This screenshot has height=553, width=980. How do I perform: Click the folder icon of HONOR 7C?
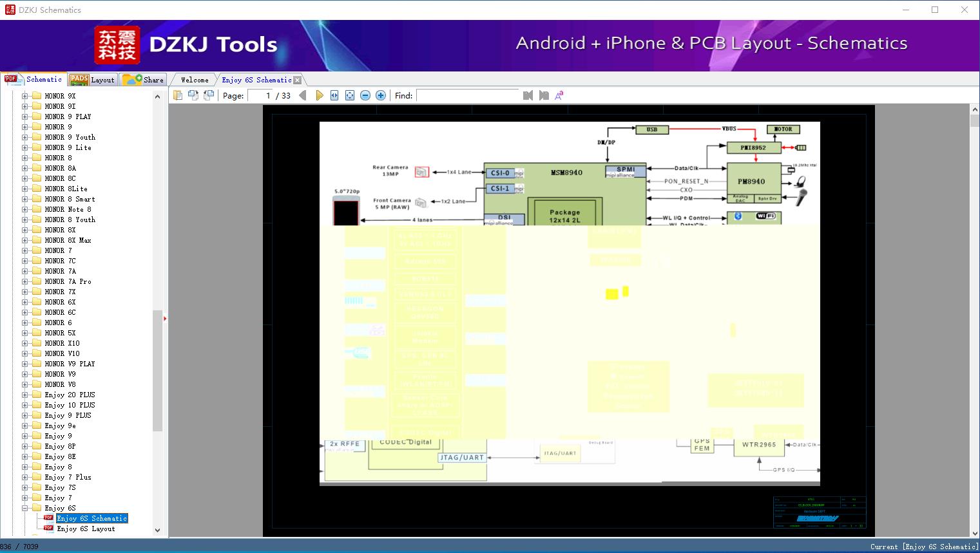(x=37, y=261)
